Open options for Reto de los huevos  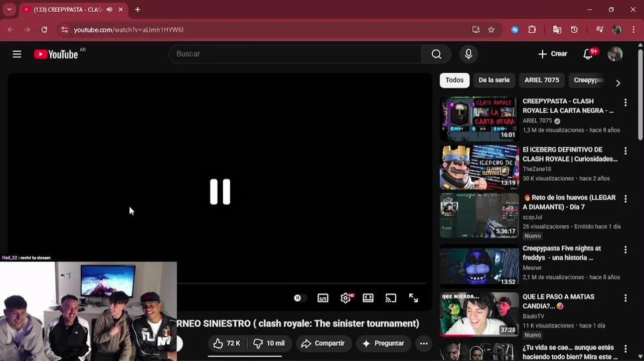pos(625,199)
